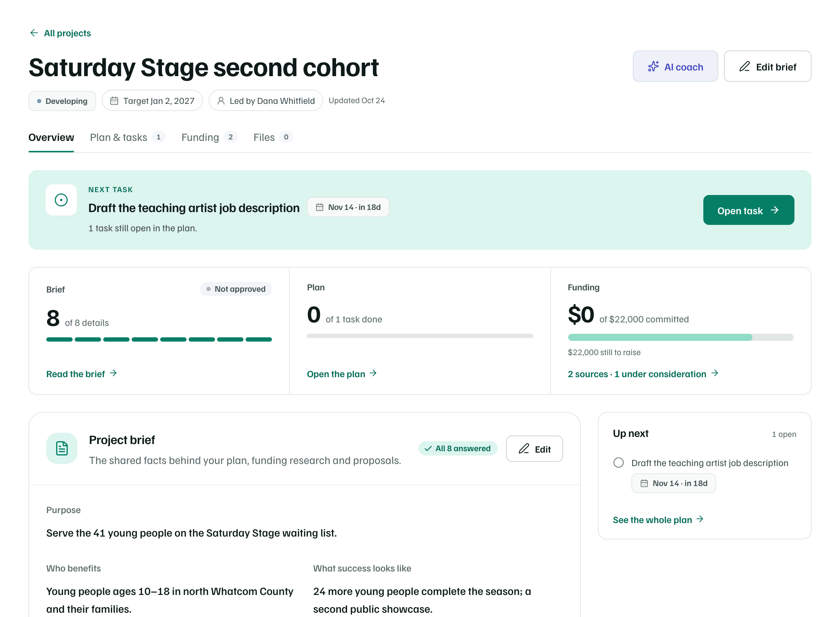Click the pencil icon on Edit brief
This screenshot has width=840, height=617.
click(x=744, y=67)
